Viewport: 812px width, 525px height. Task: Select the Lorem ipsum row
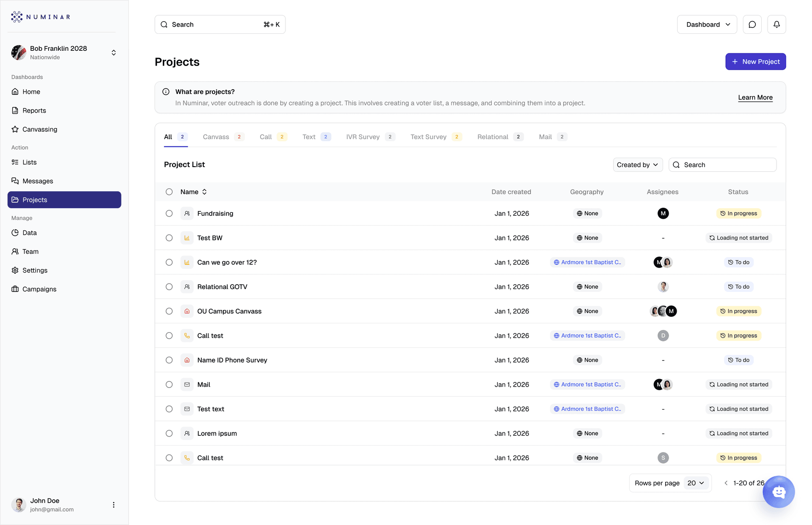[169, 434]
